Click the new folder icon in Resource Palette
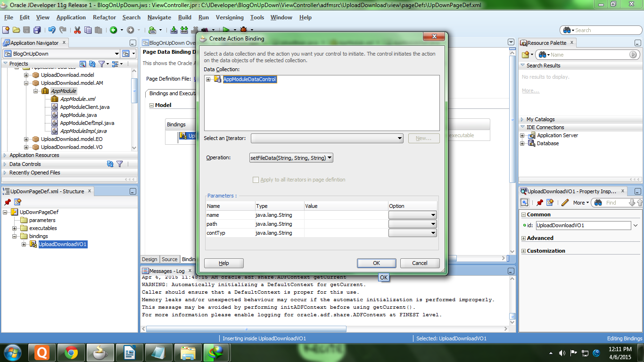 [x=525, y=55]
